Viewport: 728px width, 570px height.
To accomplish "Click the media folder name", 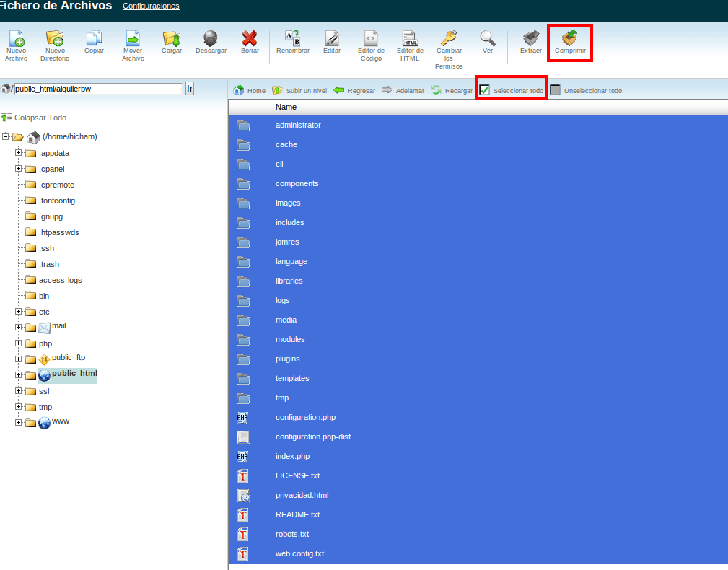I will click(286, 320).
